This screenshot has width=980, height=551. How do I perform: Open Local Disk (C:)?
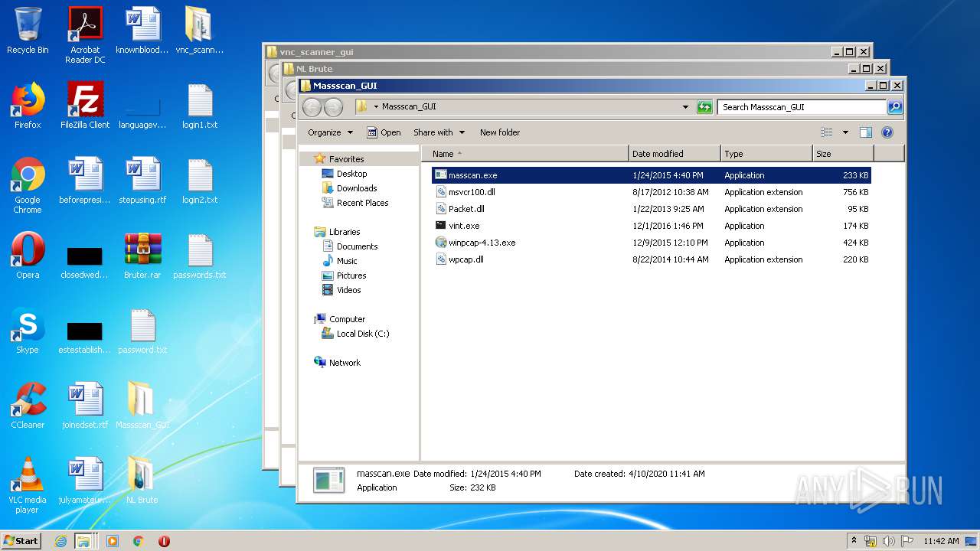[363, 334]
